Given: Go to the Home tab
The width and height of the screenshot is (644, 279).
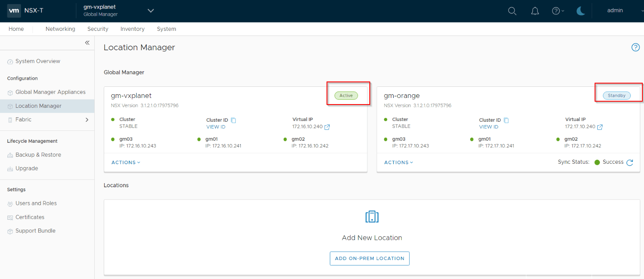Looking at the screenshot, I should coord(16,29).
